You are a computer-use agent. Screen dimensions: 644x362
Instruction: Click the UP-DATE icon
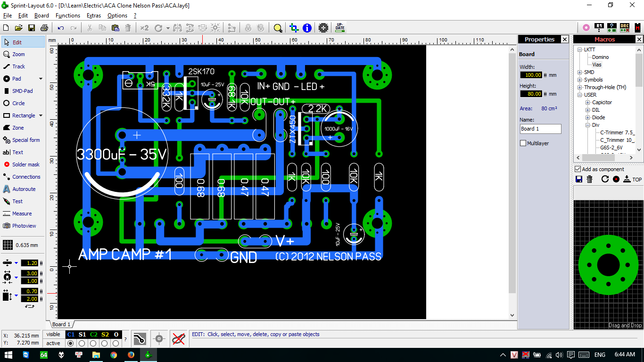pos(340,27)
